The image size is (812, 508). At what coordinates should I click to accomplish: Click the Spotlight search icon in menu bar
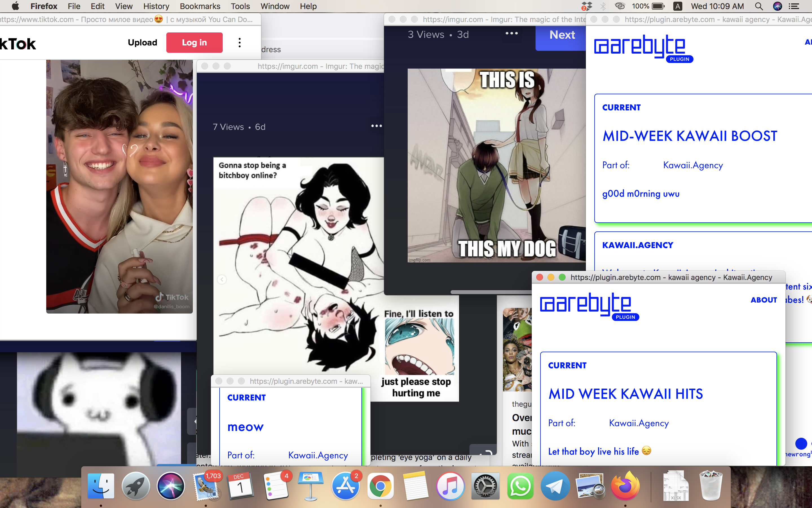tap(759, 6)
